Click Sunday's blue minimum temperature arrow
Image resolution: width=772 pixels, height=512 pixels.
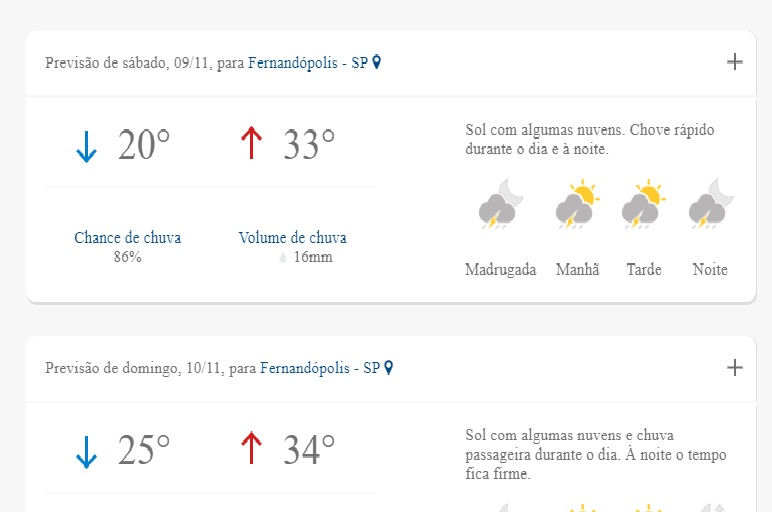(x=87, y=452)
